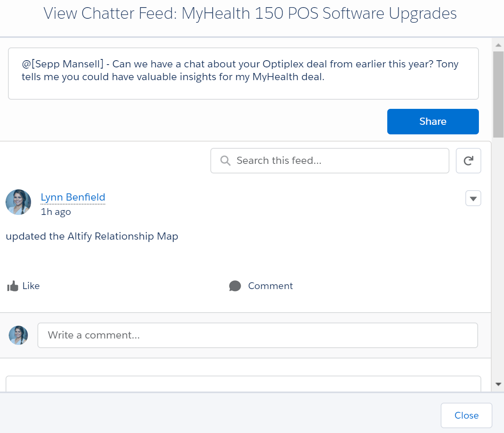Click into the Search this feed field
This screenshot has height=433, width=504.
tap(330, 161)
